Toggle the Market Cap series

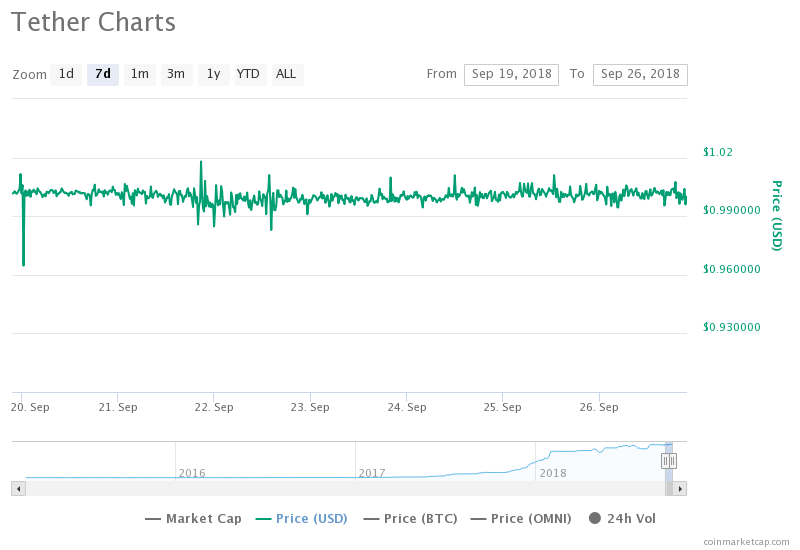tap(193, 519)
